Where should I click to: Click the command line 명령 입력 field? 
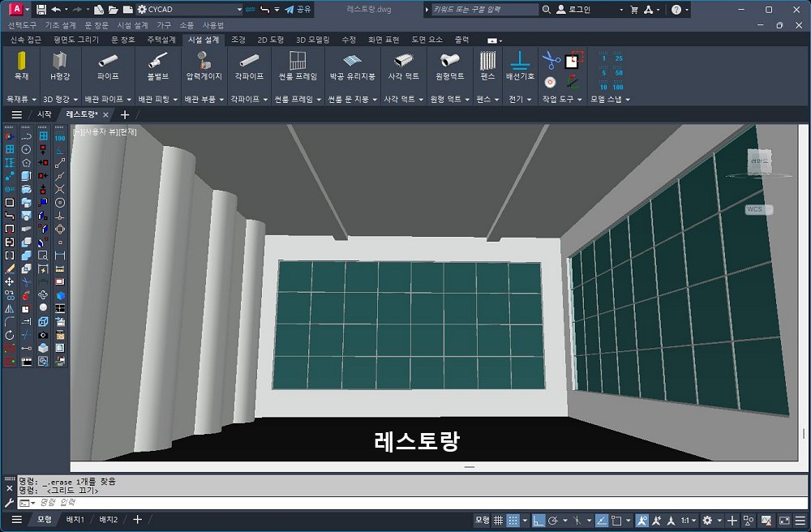[x=243, y=503]
